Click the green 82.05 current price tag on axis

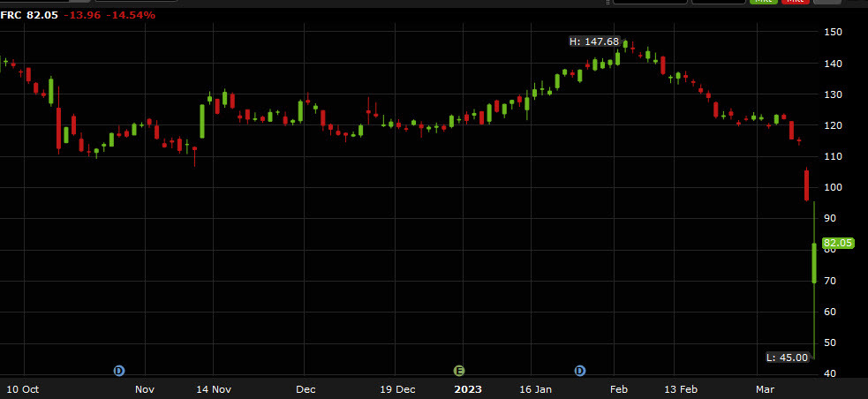[838, 243]
